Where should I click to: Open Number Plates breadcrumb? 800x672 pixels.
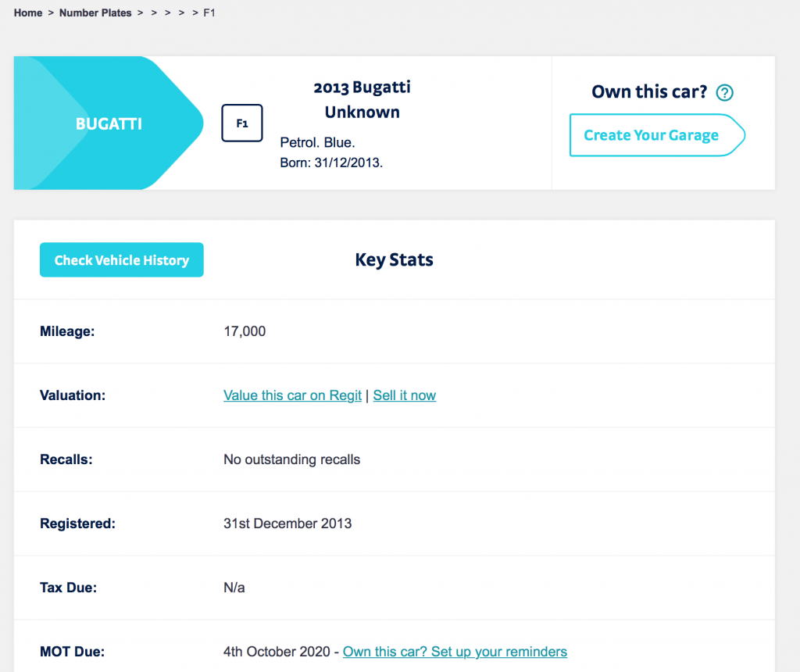click(95, 13)
